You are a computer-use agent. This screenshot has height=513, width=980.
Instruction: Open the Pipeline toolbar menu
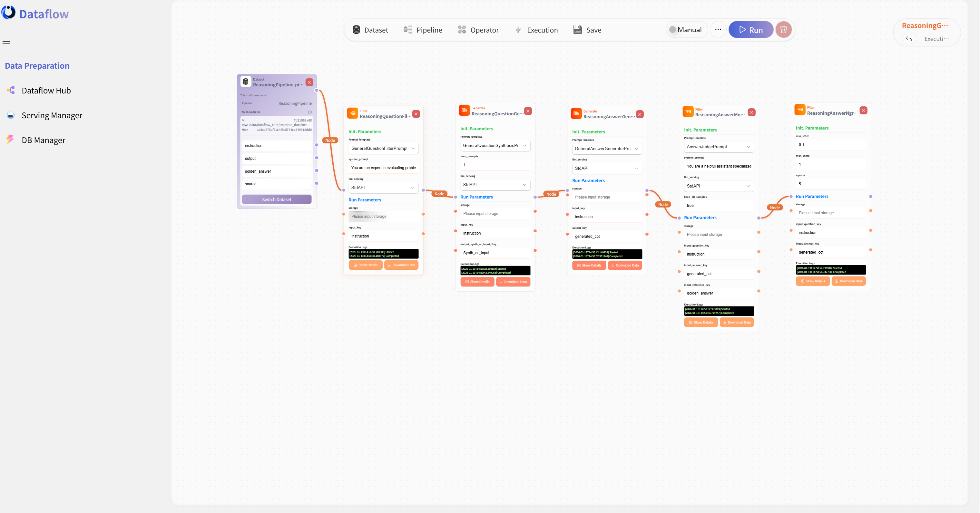(423, 30)
